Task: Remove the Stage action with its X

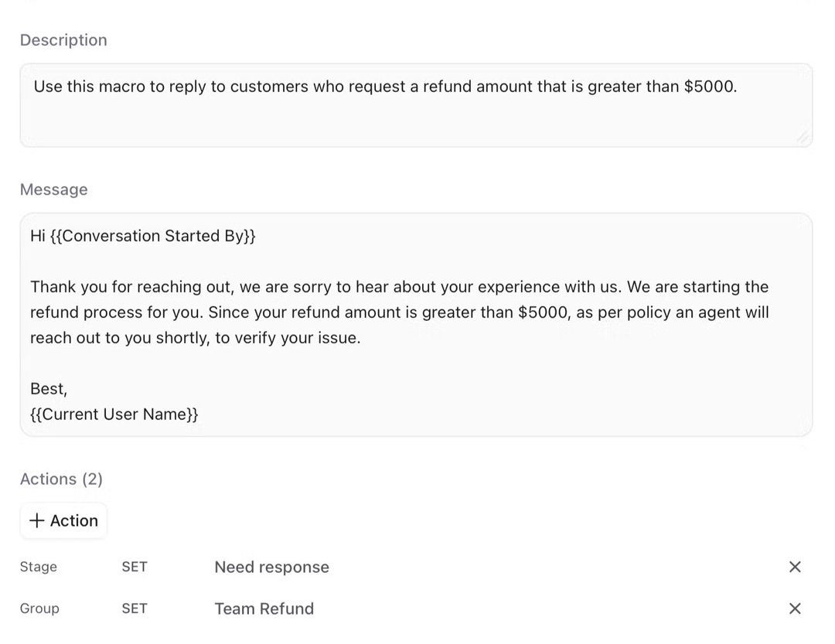Action: point(795,567)
